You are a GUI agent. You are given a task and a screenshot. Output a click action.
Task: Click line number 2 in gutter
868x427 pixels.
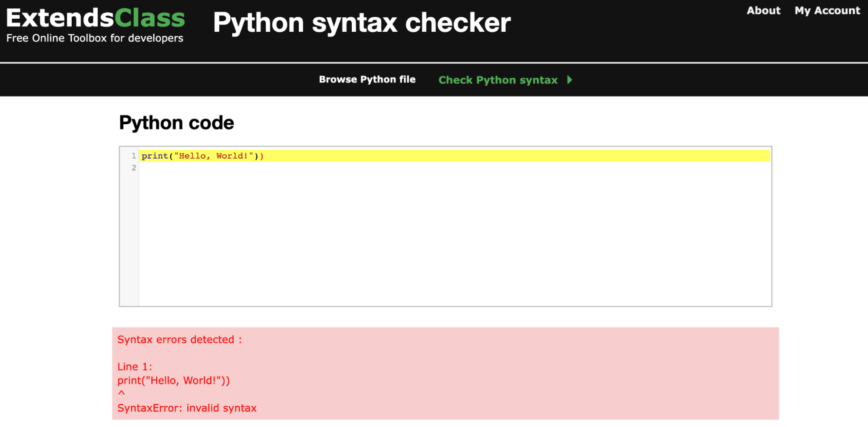coord(134,168)
